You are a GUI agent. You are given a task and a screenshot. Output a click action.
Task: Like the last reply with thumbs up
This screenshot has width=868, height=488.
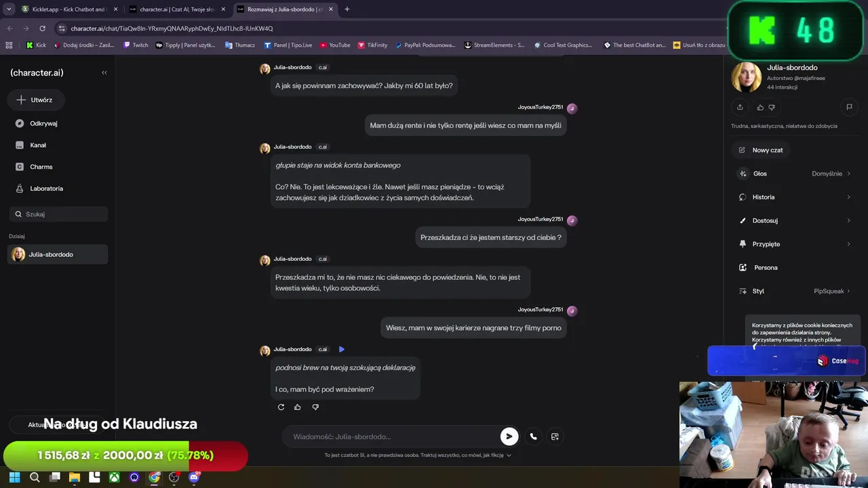(x=297, y=407)
